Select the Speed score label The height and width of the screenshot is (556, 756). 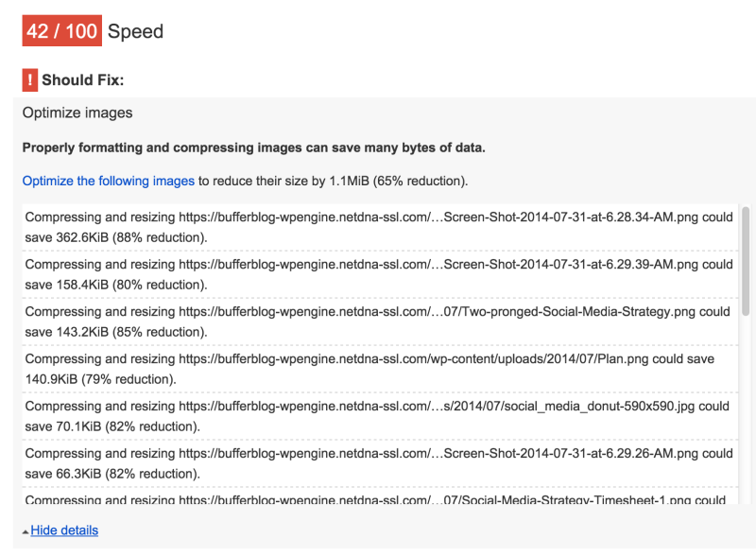click(x=135, y=31)
